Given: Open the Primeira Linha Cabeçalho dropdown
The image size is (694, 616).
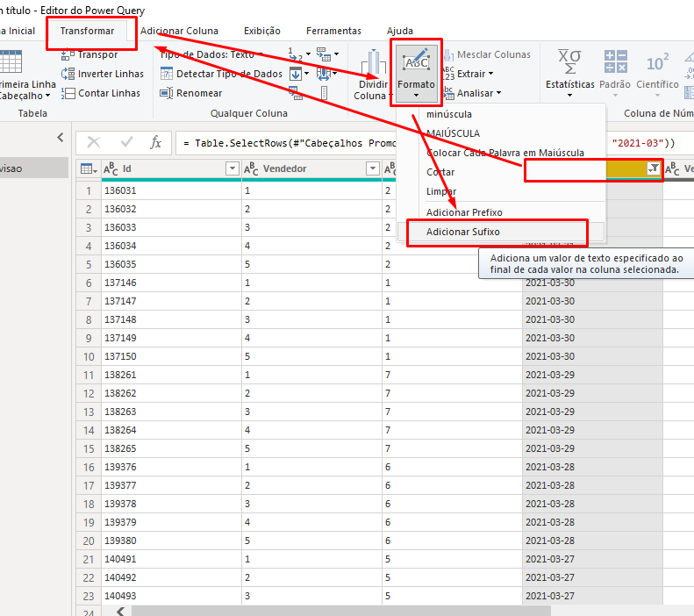Looking at the screenshot, I should pos(25,90).
